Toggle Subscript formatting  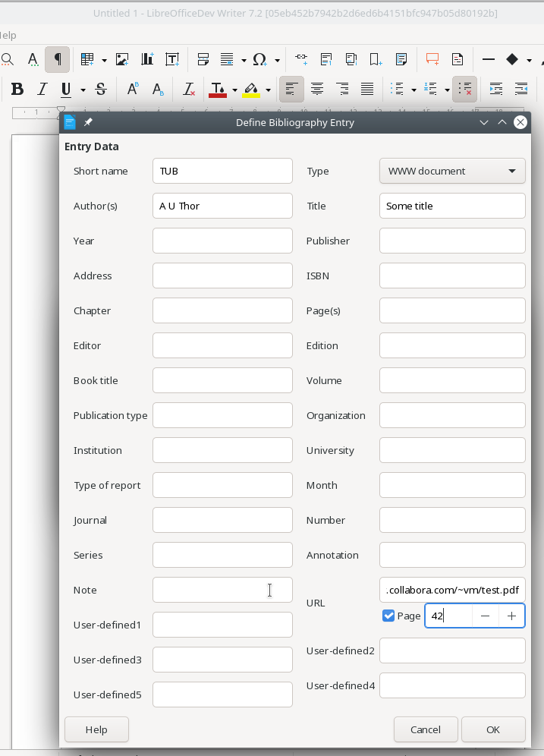point(158,90)
